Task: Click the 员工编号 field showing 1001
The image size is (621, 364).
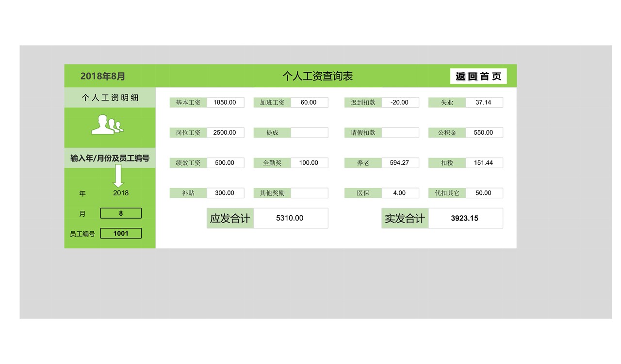Action: click(120, 233)
